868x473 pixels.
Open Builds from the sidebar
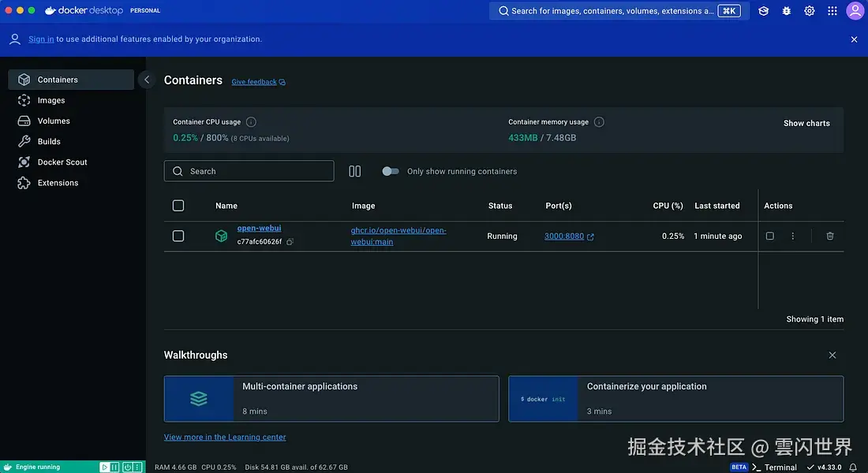(x=71, y=142)
